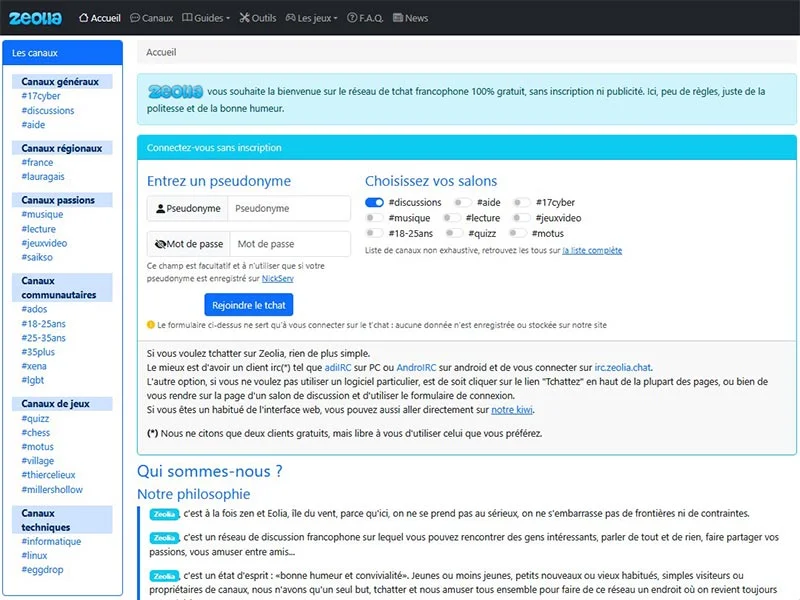Click the Zeolia logo in the top bar
Viewport: 800px width, 600px height.
click(x=37, y=17)
